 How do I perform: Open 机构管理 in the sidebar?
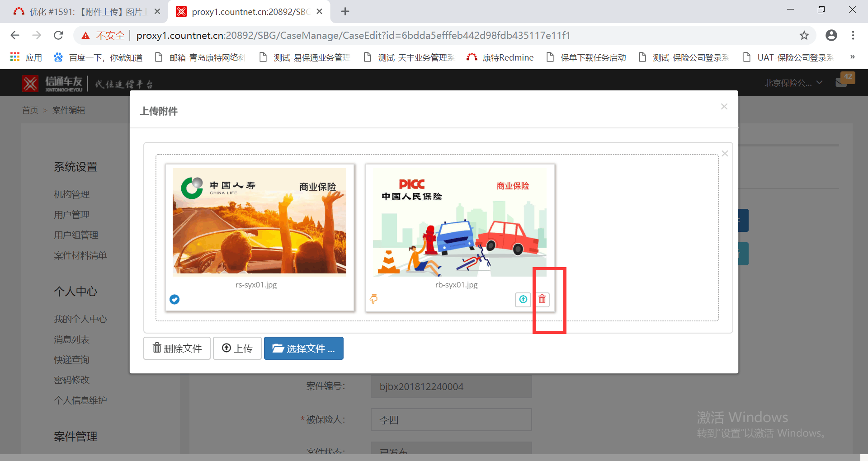click(x=71, y=194)
